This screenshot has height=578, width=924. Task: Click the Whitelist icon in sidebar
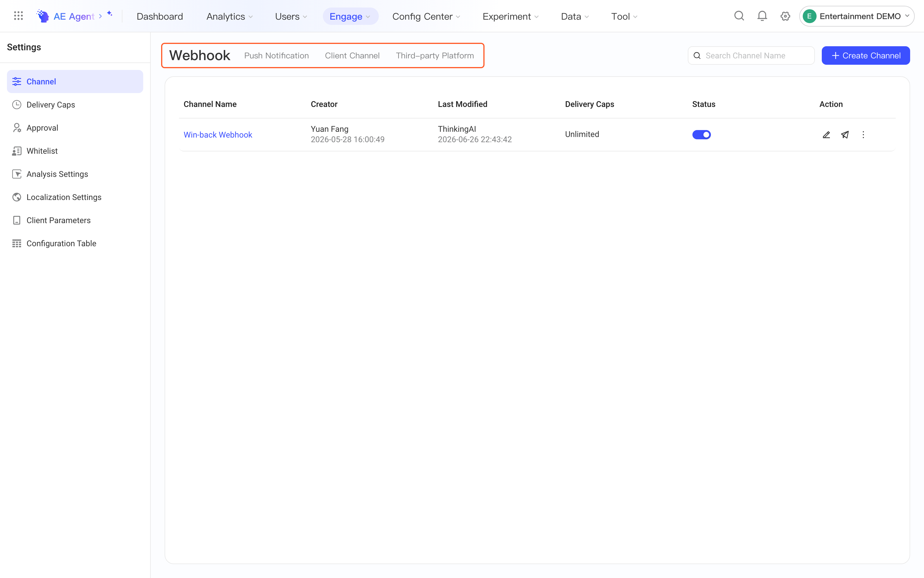click(x=17, y=151)
